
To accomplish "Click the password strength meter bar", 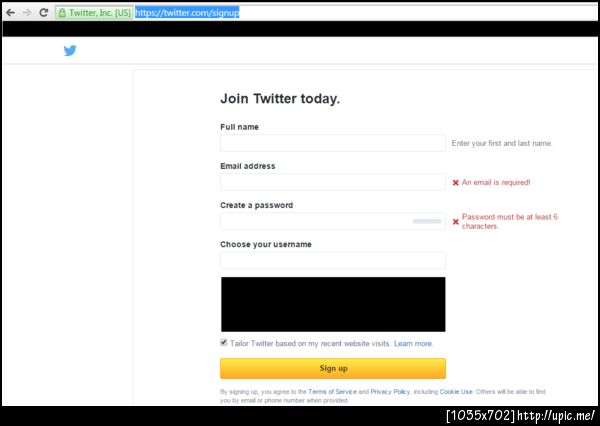I will pyautogui.click(x=427, y=221).
